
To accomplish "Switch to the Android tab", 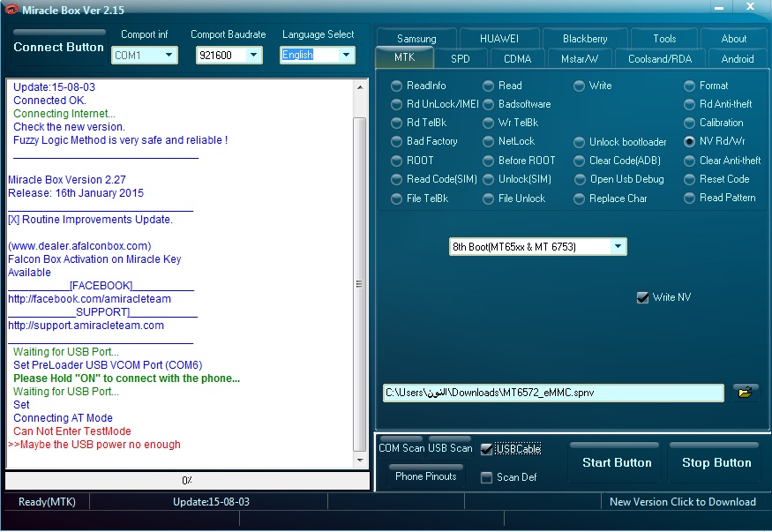I will tap(737, 59).
